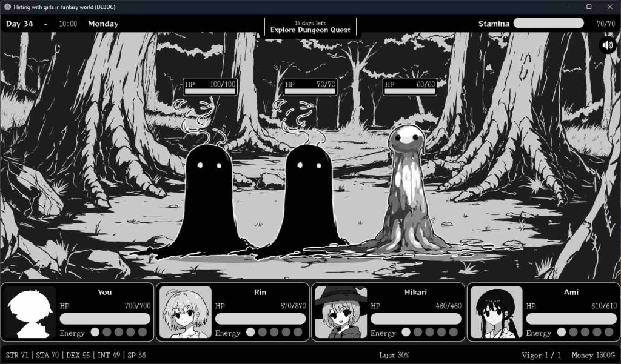Click the Lust 30% status text

click(x=395, y=355)
